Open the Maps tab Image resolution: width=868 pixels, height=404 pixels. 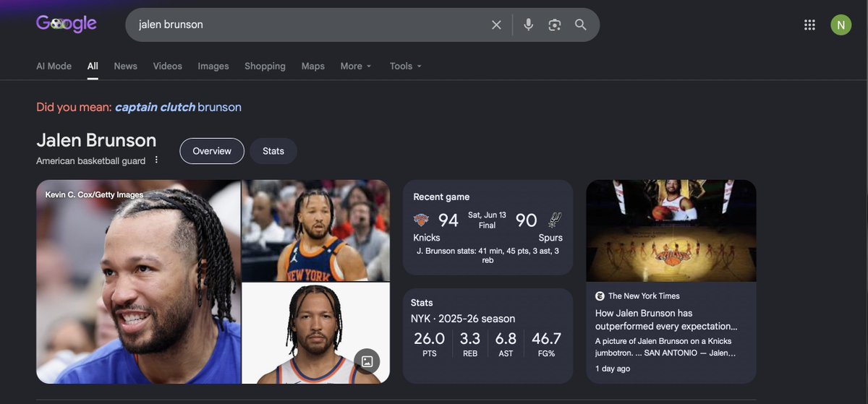pos(312,66)
